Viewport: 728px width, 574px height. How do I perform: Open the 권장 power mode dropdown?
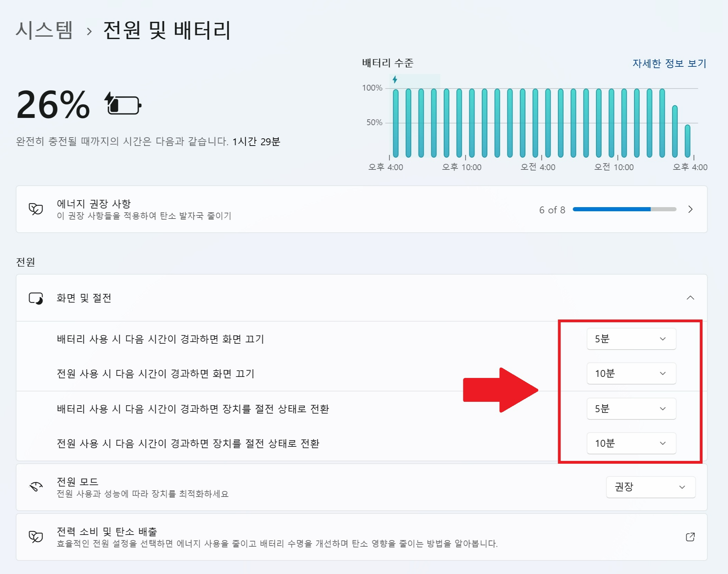[650, 487]
